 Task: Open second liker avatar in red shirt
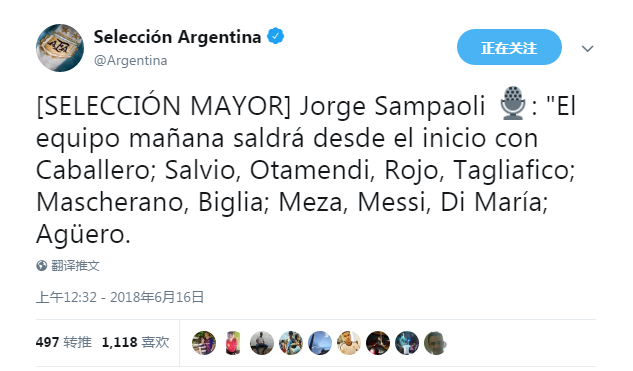(x=233, y=343)
